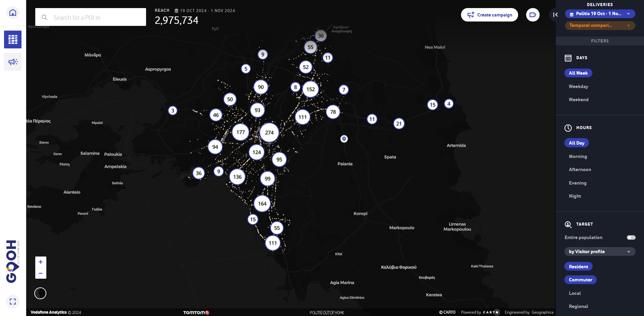Toggle the Local profile filter
The image size is (644, 316).
click(575, 293)
